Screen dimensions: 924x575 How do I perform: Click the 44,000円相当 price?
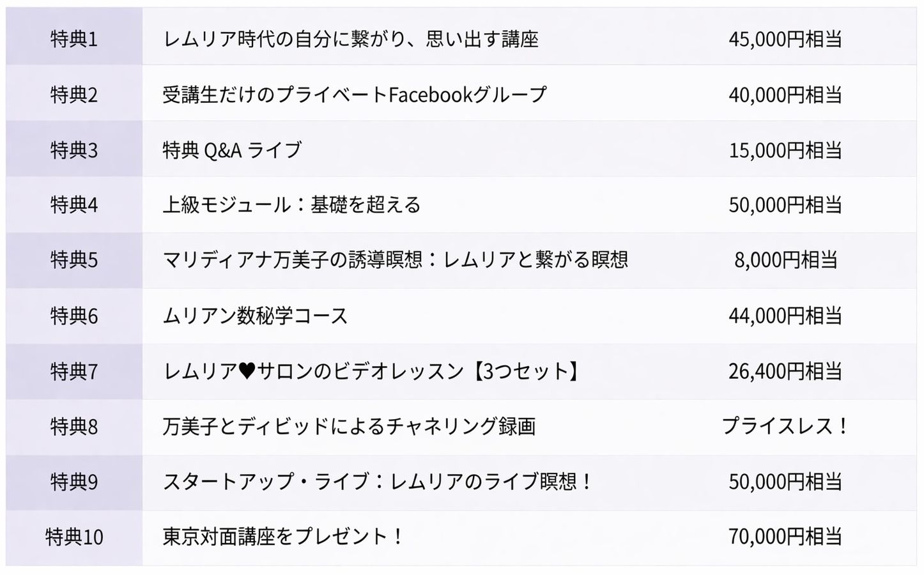click(x=785, y=316)
